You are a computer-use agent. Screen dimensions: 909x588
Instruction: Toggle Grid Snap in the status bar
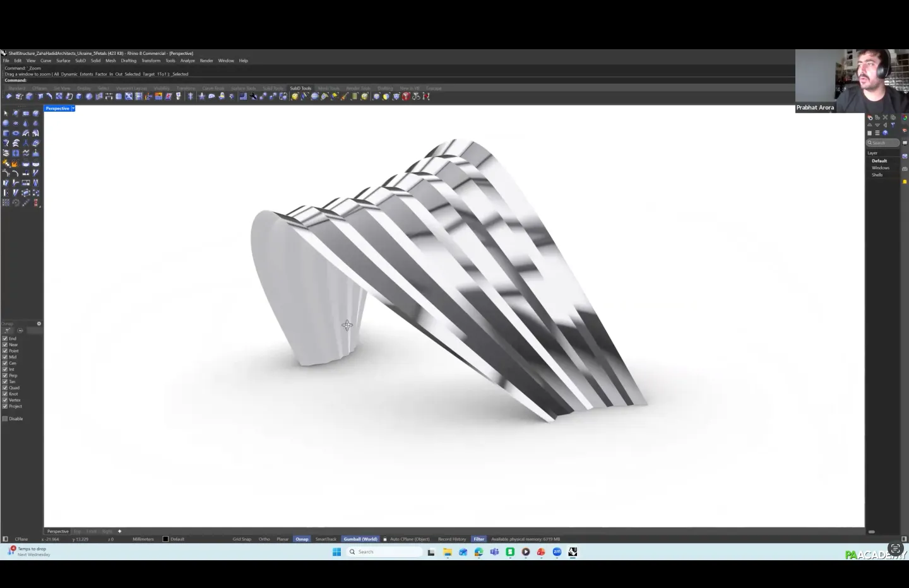[242, 539]
